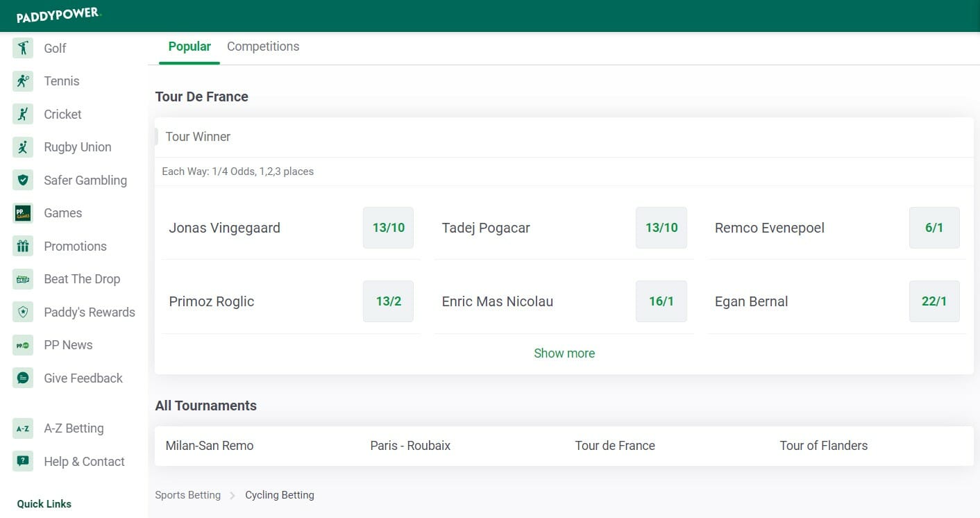This screenshot has width=980, height=518.
Task: Open the Tour of Flanders tournament
Action: coord(824,446)
